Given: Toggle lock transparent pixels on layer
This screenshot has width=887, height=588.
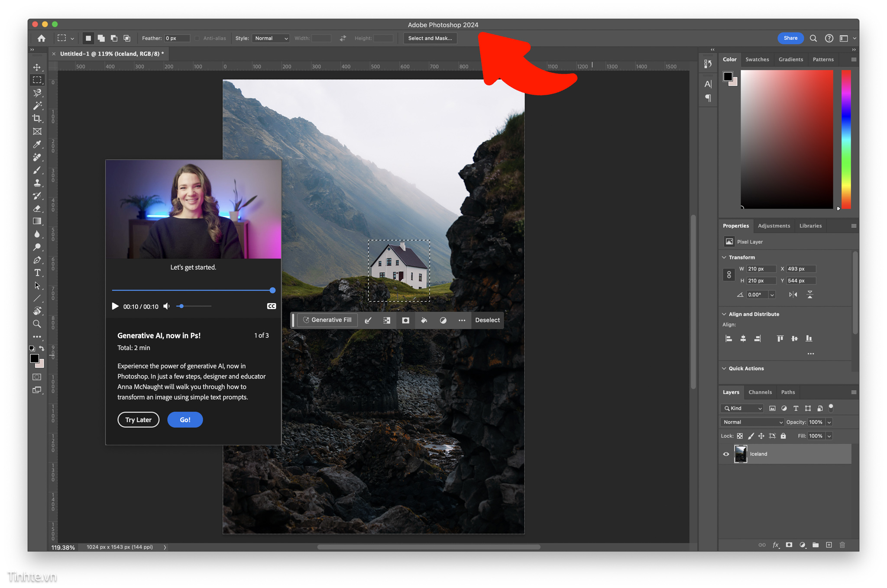Looking at the screenshot, I should coord(739,436).
